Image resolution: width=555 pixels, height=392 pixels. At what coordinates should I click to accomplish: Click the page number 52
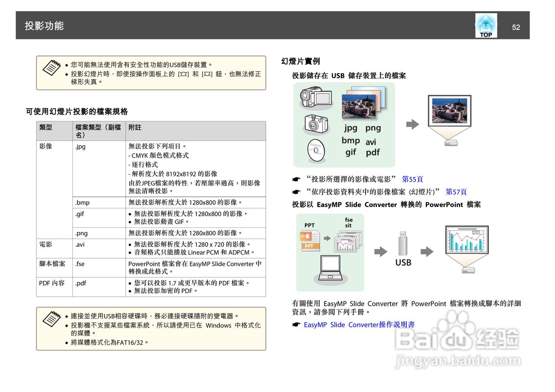(x=516, y=27)
